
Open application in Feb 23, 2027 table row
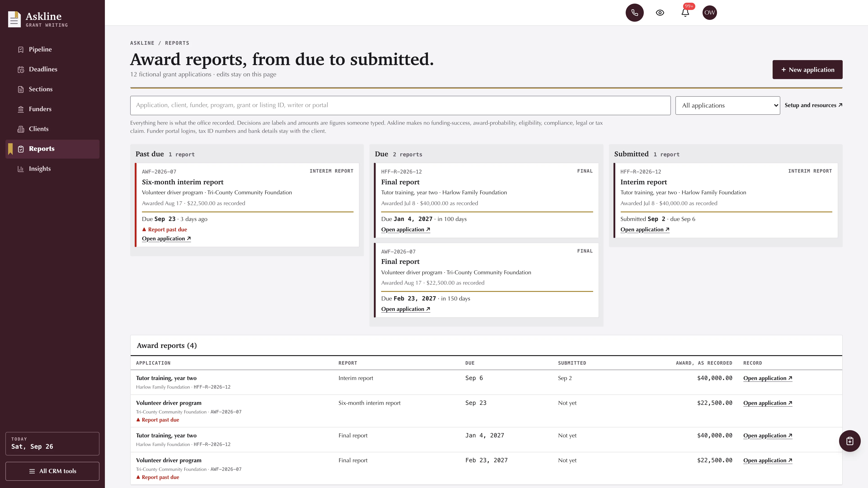pyautogui.click(x=768, y=460)
